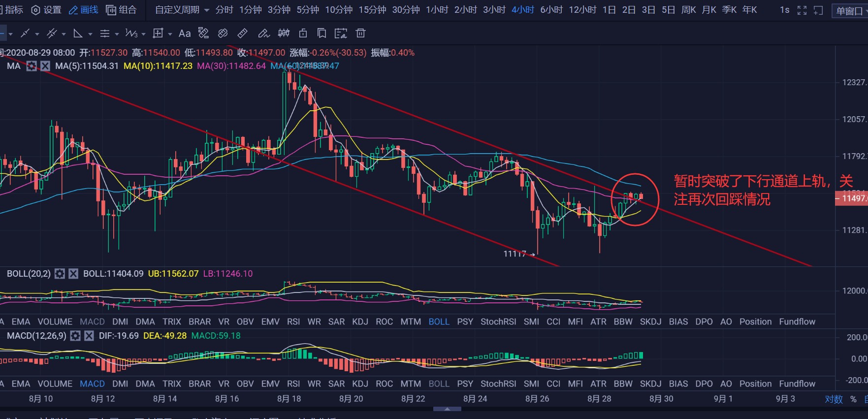Switch to the 分时 timeframe
Image resolution: width=868 pixels, height=419 pixels.
pyautogui.click(x=225, y=10)
